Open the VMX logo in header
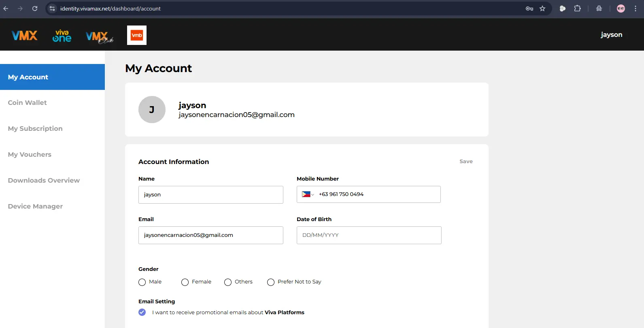This screenshot has height=328, width=644. click(x=25, y=36)
